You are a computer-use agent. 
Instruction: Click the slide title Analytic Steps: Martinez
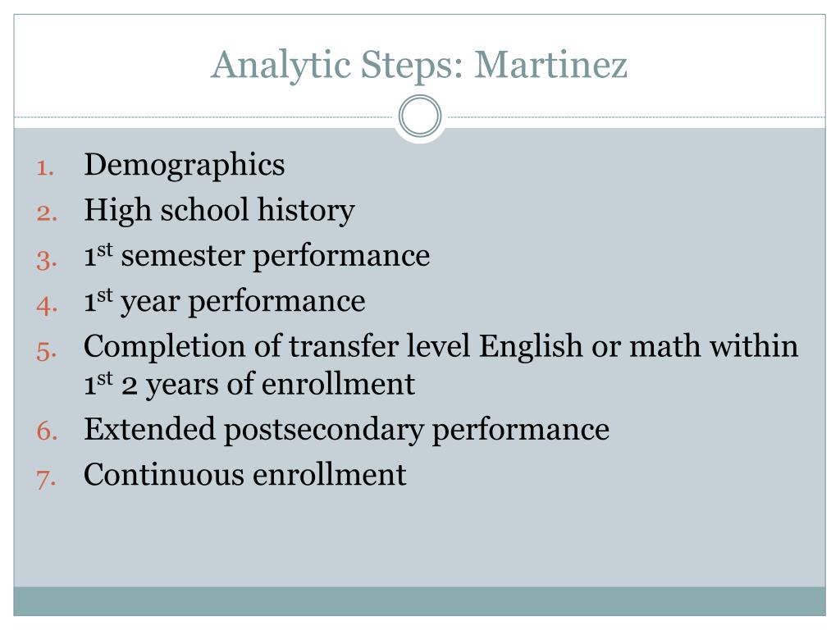[419, 66]
